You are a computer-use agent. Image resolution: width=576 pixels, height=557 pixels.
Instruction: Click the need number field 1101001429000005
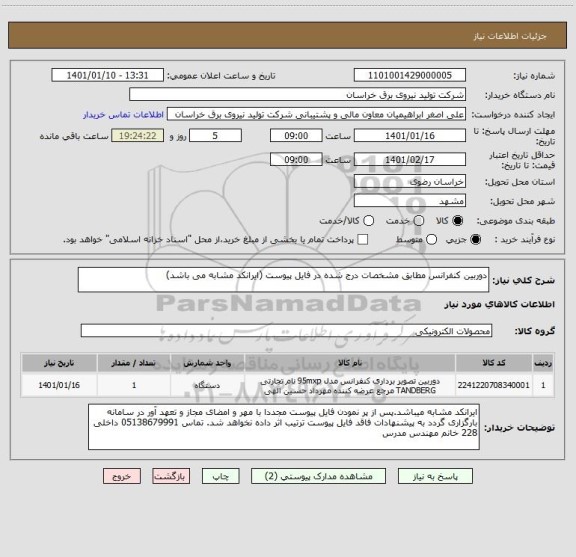coord(410,75)
